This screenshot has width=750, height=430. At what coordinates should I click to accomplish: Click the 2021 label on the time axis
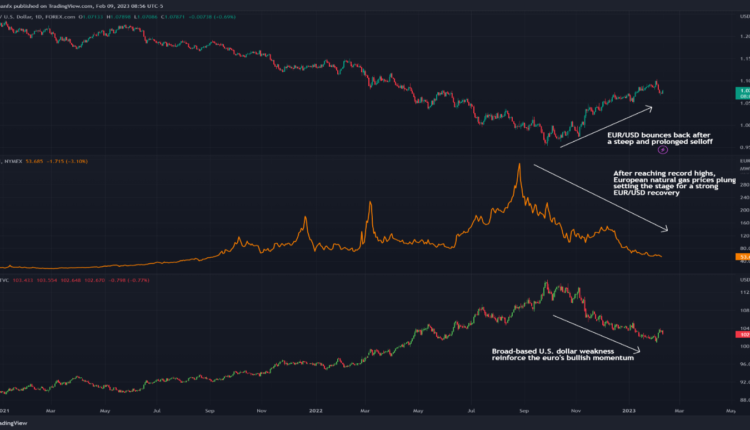(7, 409)
